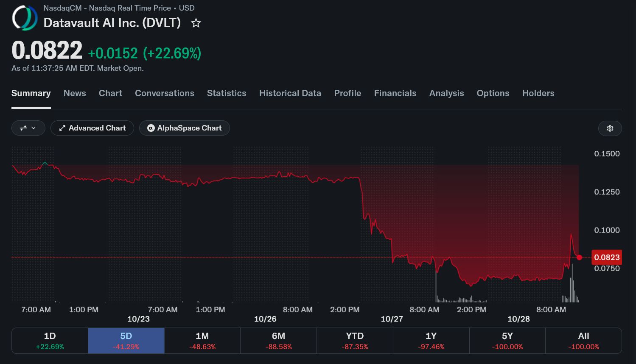Select the 1D time range

pos(50,341)
